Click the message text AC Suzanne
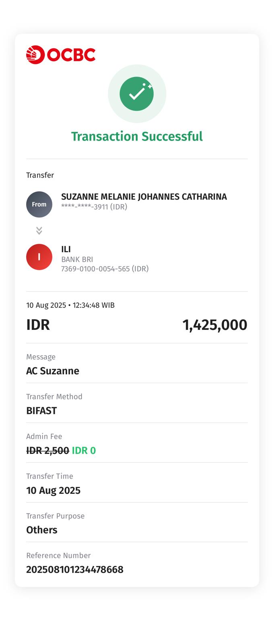Viewport: 274px width, 644px height. 53,371
